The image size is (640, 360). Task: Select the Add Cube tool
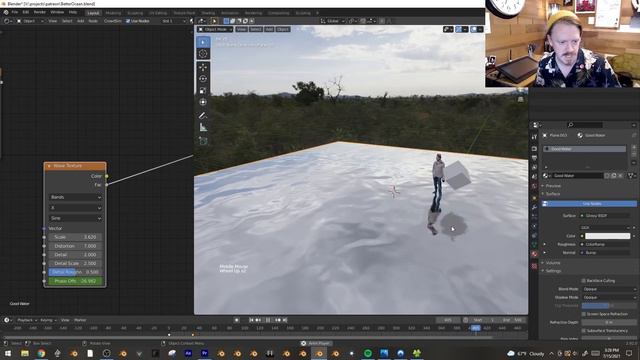203,141
